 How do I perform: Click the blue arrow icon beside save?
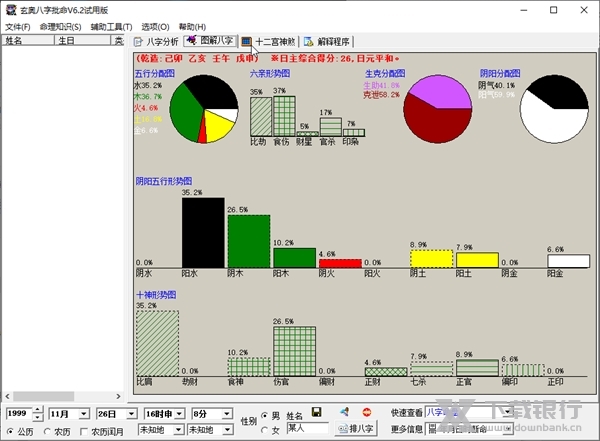(x=344, y=412)
